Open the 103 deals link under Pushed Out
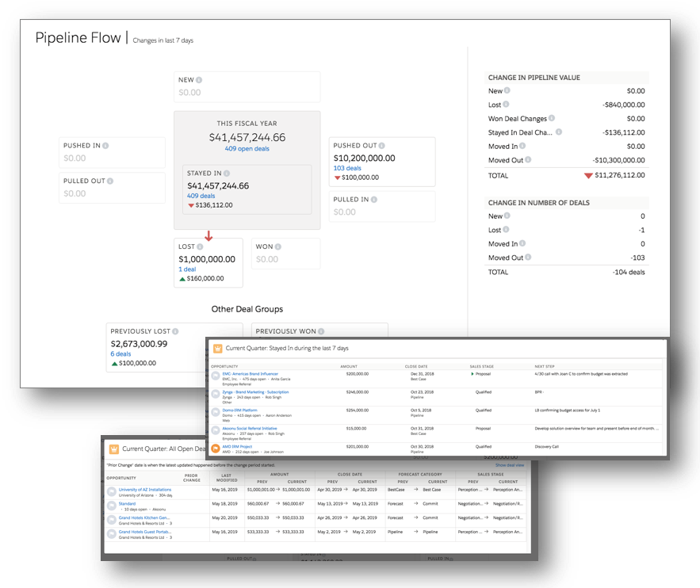This screenshot has height=588, width=700. pyautogui.click(x=347, y=168)
